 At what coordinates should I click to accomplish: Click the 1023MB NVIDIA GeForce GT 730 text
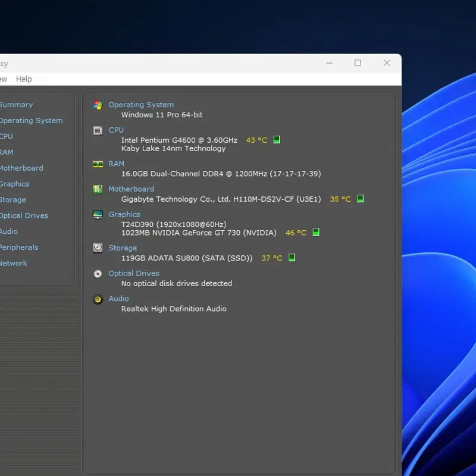pos(199,233)
